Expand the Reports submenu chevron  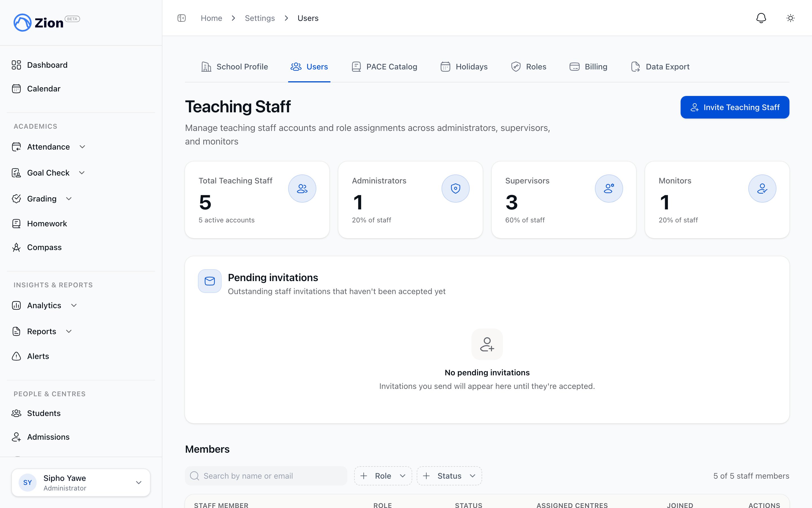pos(69,331)
